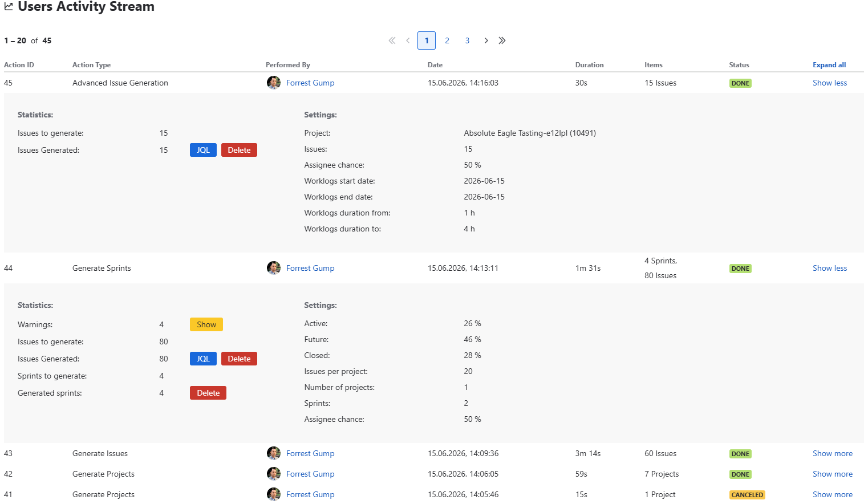
Task: Select Generate Sprints action type text
Action: 102,268
